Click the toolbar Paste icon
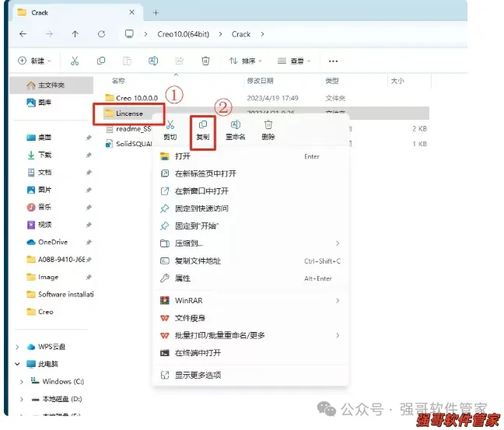This screenshot has width=504, height=430. [x=128, y=61]
